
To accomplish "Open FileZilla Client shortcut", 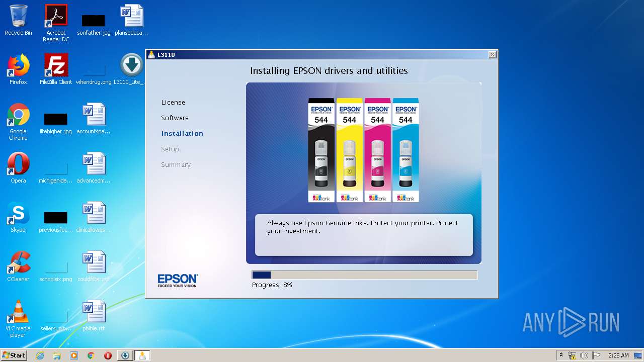I will tap(56, 69).
